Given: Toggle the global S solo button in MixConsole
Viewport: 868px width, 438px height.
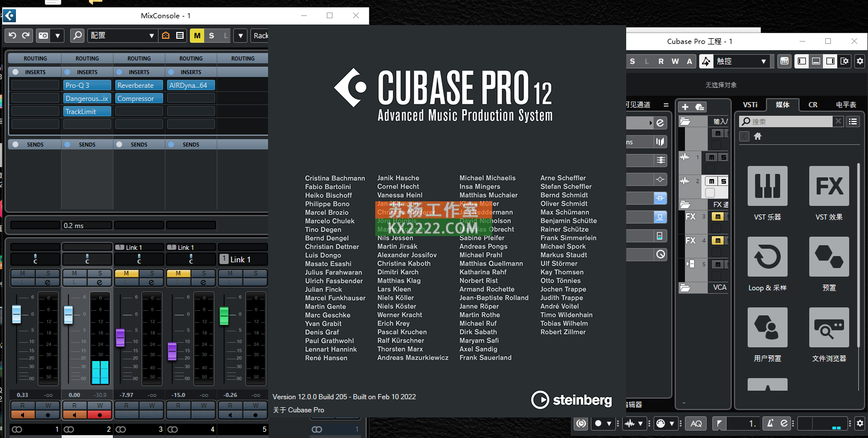Looking at the screenshot, I should 212,35.
